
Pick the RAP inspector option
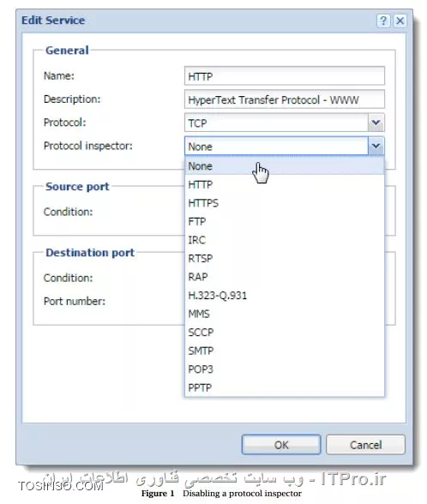[x=285, y=277]
